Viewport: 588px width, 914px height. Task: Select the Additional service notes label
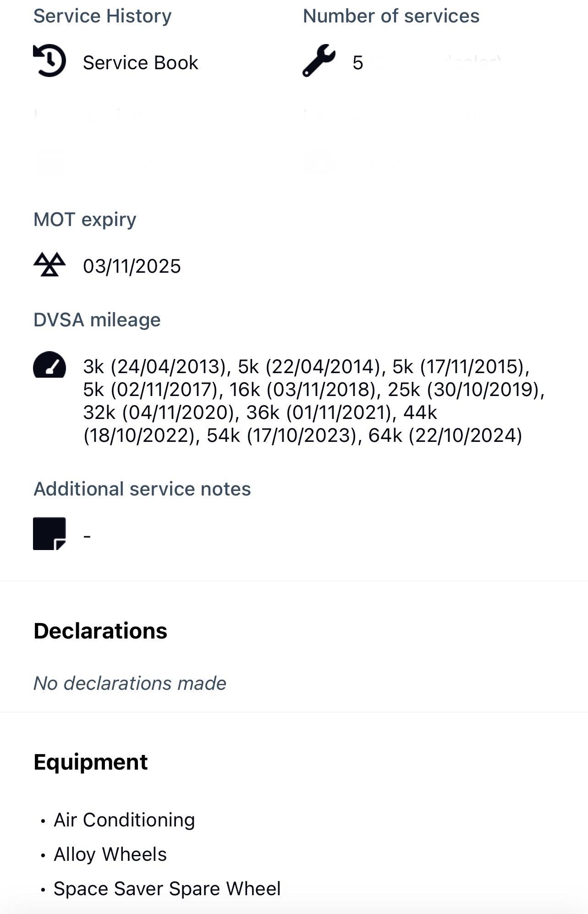pos(142,489)
